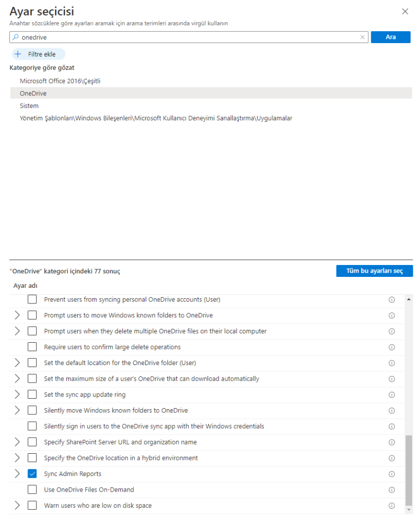The width and height of the screenshot is (420, 531).
Task: Open Microsoft Office 2016\Çeşitli category
Action: coord(60,81)
